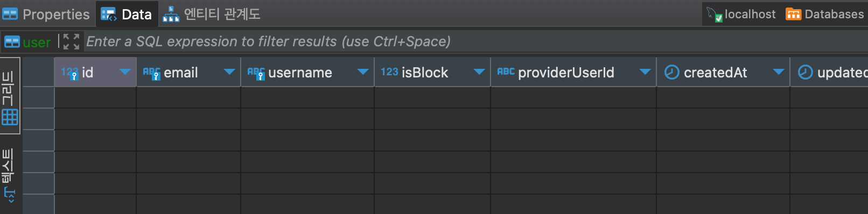Switch to grid view with 그리드 button
Image resolution: width=868 pixels, height=214 pixels.
(x=10, y=96)
